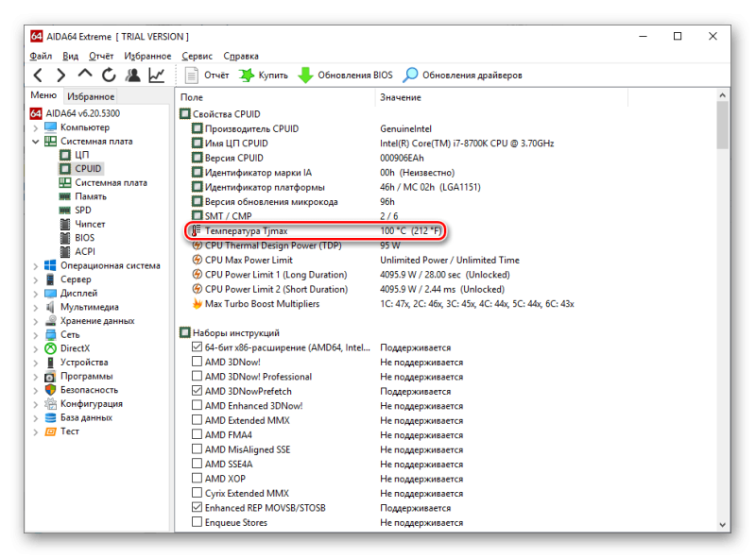
Task: Click the DirectX Xbox icon
Action: pos(50,348)
